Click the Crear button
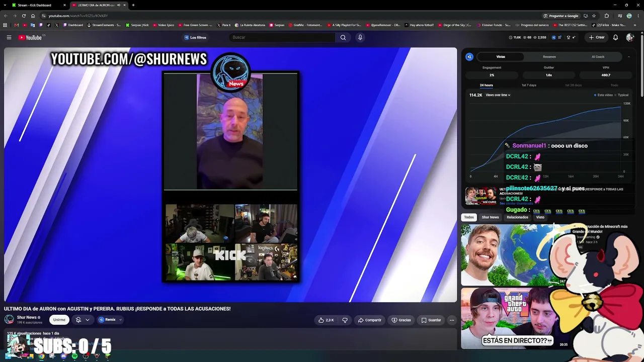Viewport: 644px width, 362px height. (x=597, y=37)
